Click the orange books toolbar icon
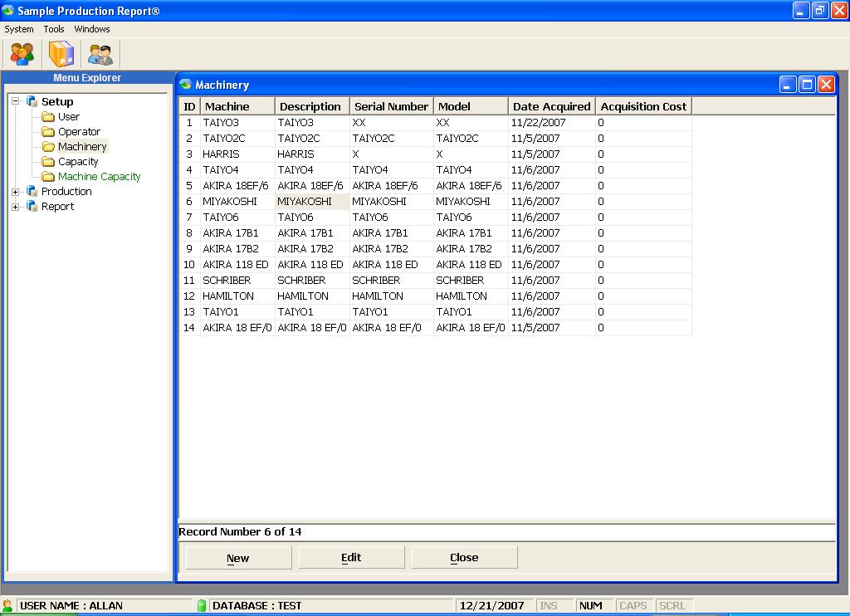850x616 pixels. pyautogui.click(x=61, y=55)
